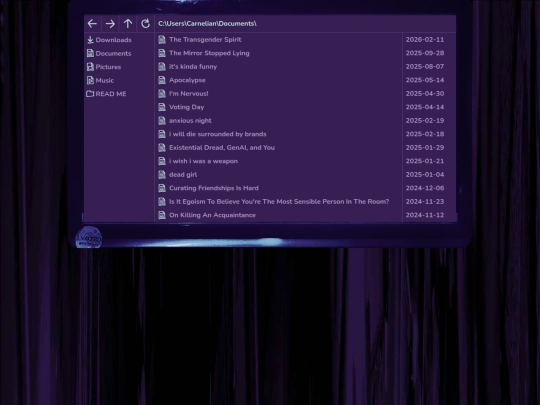This screenshot has width=540, height=405.
Task: Click the forward arrow navigation icon
Action: [x=110, y=23]
